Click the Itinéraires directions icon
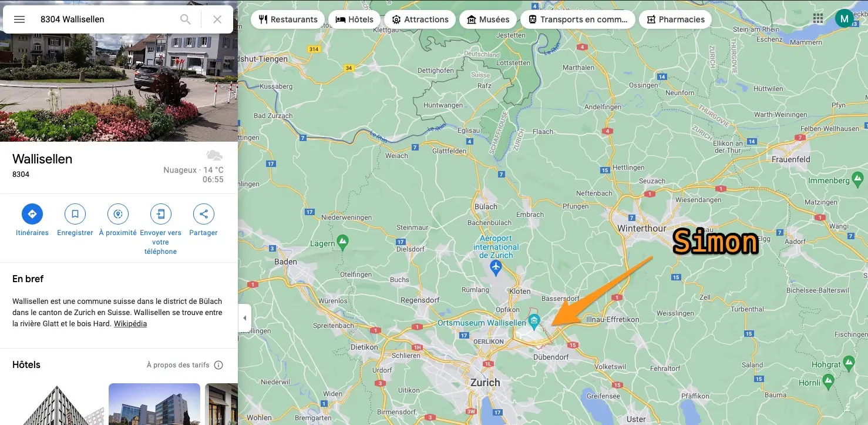This screenshot has width=868, height=425. (x=32, y=214)
